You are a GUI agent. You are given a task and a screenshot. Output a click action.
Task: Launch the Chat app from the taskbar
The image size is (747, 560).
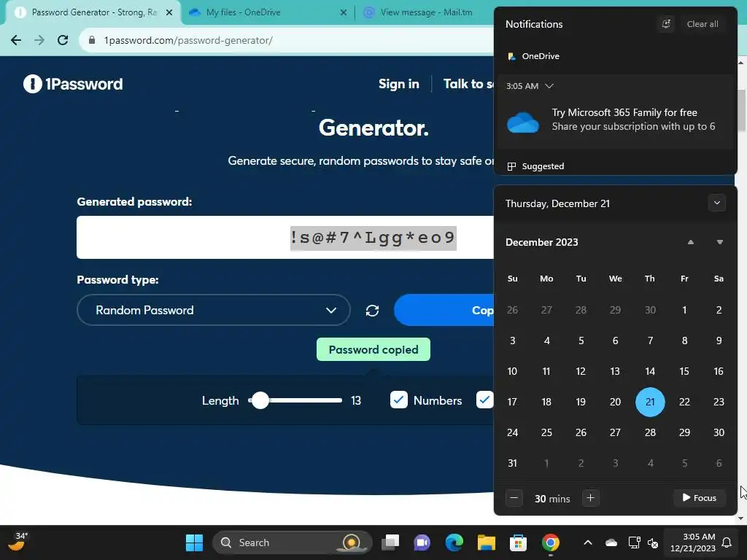422,542
